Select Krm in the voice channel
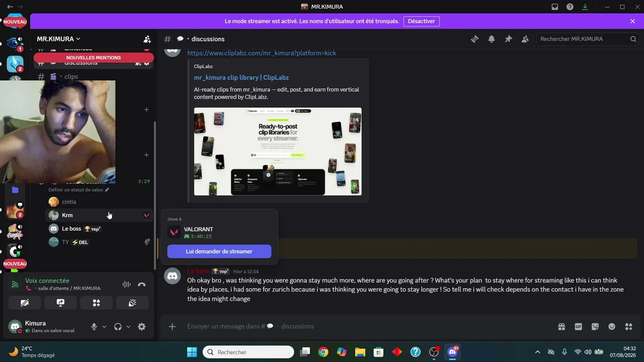Screen dimensions: 644x362 (x=99, y=215)
